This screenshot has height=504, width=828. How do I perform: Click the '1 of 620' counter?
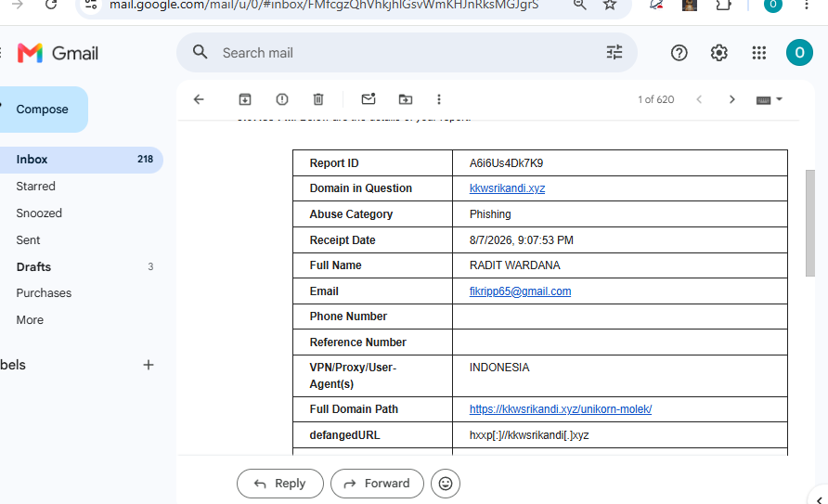tap(656, 99)
